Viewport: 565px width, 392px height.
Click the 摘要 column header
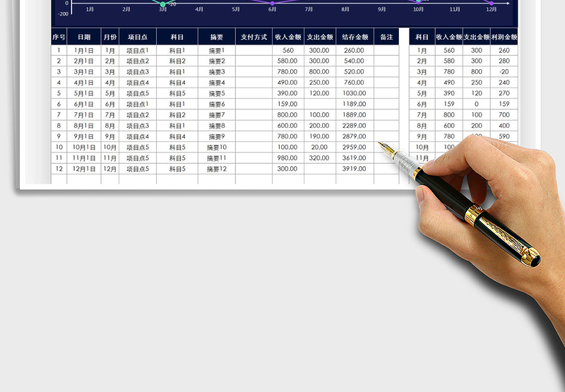pyautogui.click(x=217, y=37)
